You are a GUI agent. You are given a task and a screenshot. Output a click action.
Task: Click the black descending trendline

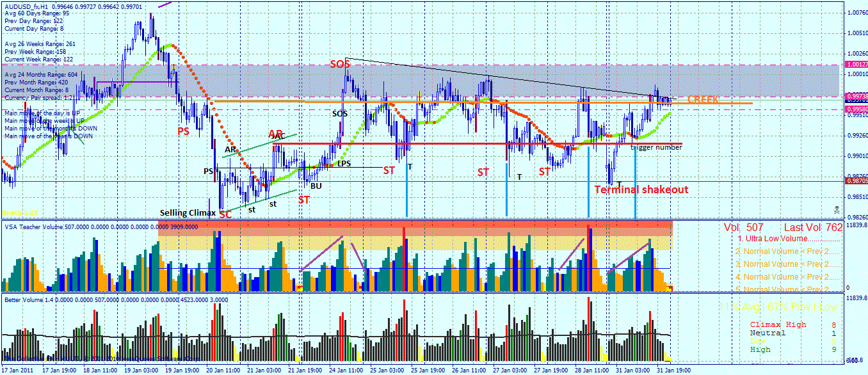[x=512, y=79]
